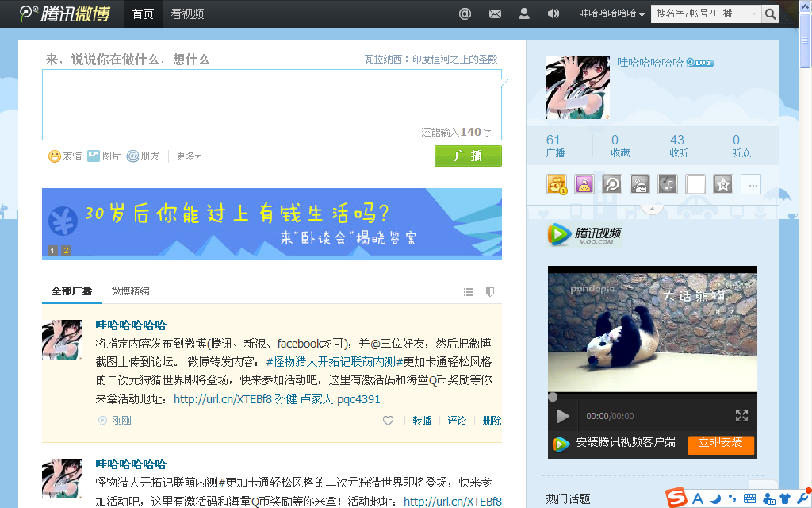
Task: Click 删除 on the first post
Action: point(492,421)
